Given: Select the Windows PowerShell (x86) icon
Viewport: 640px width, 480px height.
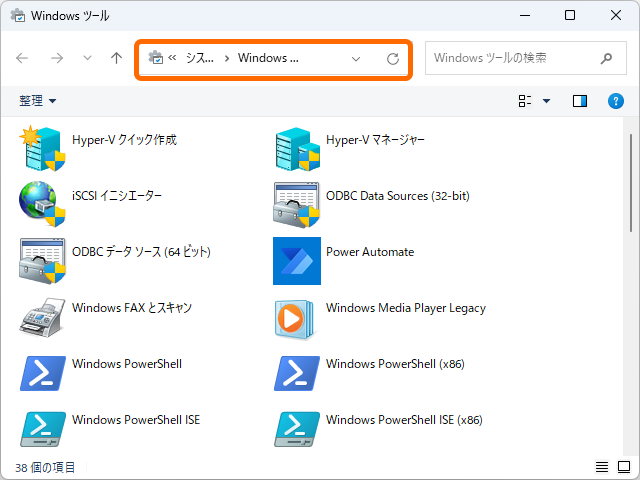Looking at the screenshot, I should point(297,373).
